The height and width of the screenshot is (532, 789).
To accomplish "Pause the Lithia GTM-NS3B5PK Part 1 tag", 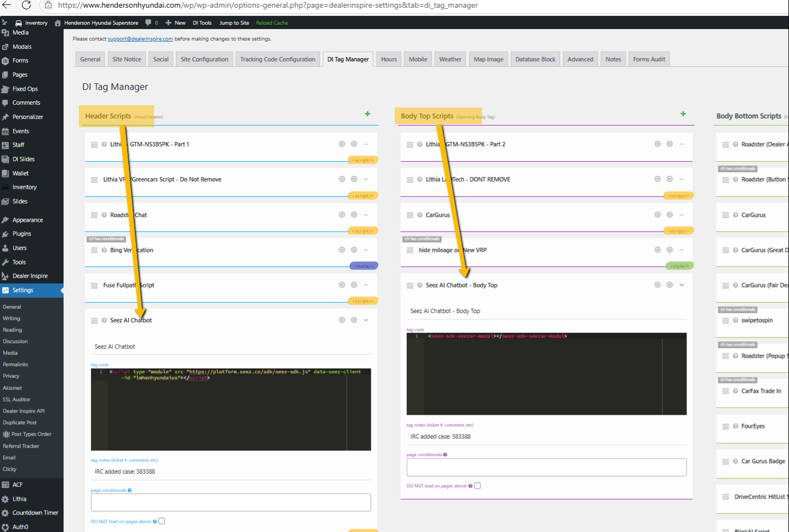I will coord(354,144).
